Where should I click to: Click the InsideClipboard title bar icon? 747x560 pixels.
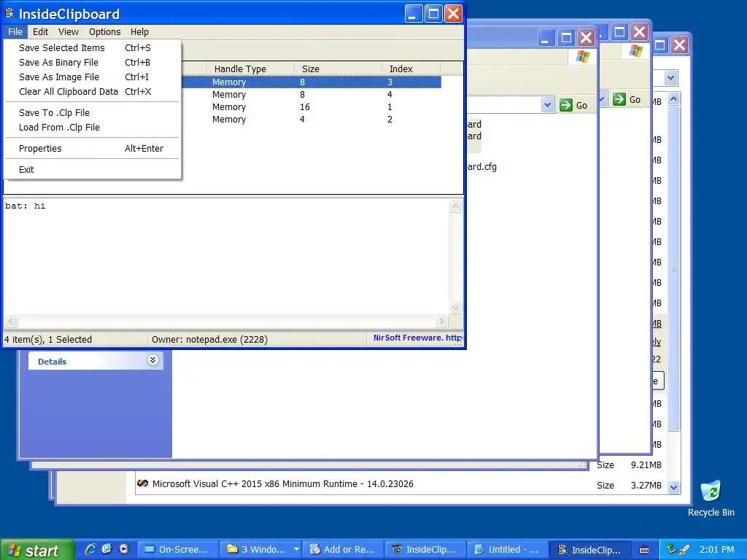tap(10, 14)
